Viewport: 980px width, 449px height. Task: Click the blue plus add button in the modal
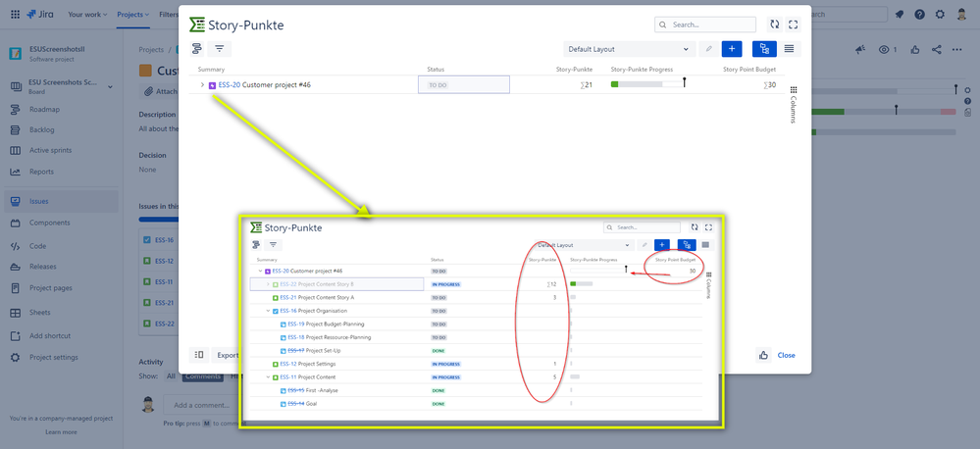tap(731, 49)
